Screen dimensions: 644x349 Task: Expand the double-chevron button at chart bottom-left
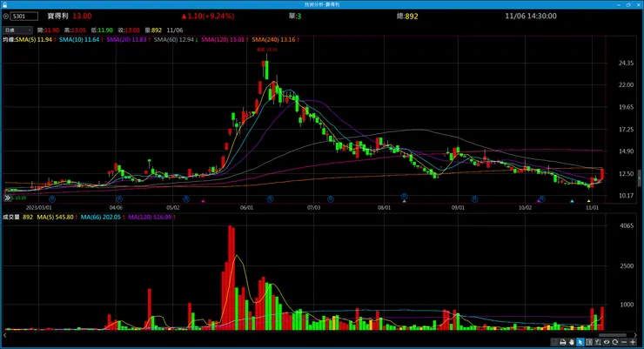[x=7, y=198]
